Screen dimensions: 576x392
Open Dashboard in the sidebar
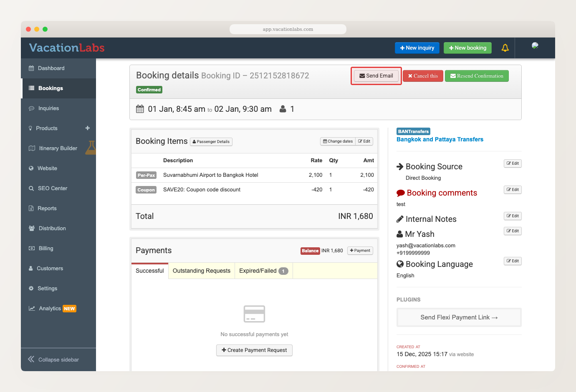tap(58, 68)
